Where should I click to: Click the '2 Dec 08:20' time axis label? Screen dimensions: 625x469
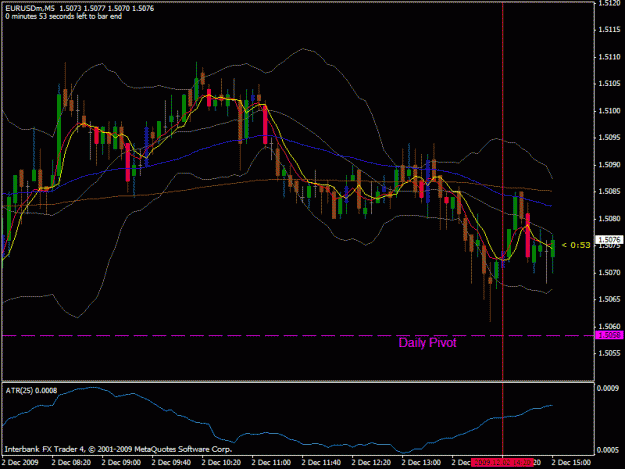[71, 463]
